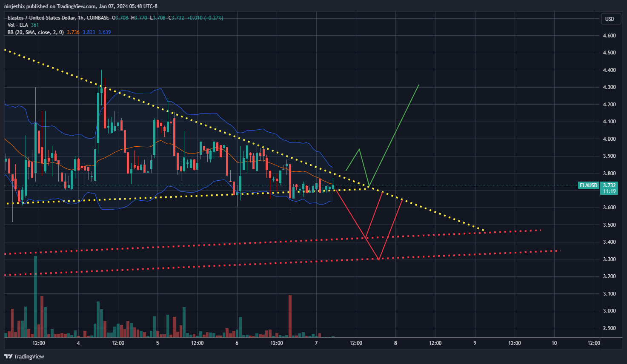
Task: Click the 3.500 price axis label
Action: click(x=609, y=225)
